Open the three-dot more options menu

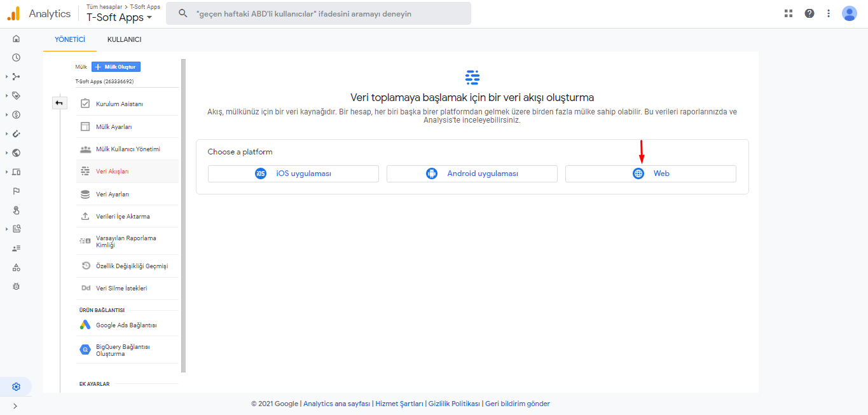coord(828,13)
